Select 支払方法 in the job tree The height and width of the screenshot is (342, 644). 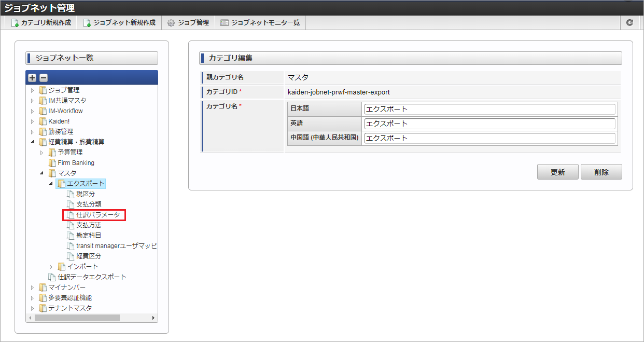pyautogui.click(x=89, y=225)
